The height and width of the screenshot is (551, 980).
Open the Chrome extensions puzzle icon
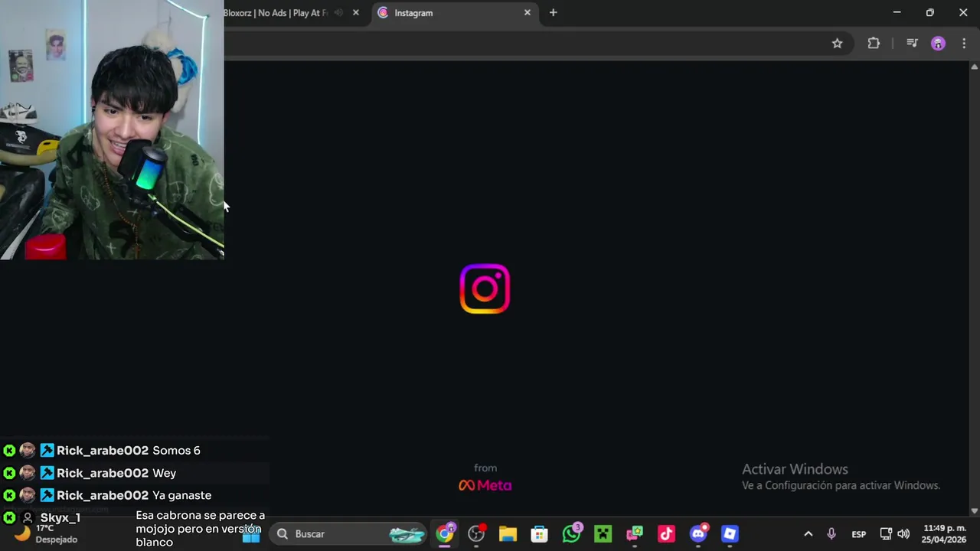tap(874, 44)
